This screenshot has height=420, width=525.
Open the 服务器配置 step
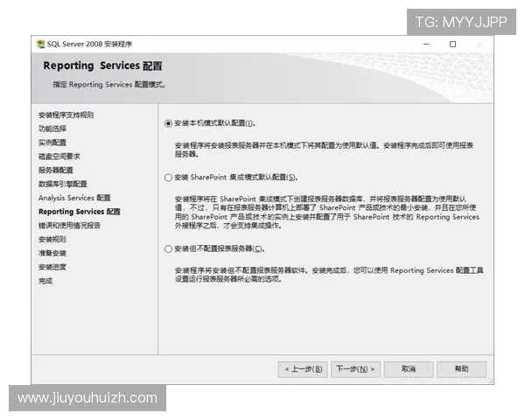point(56,170)
